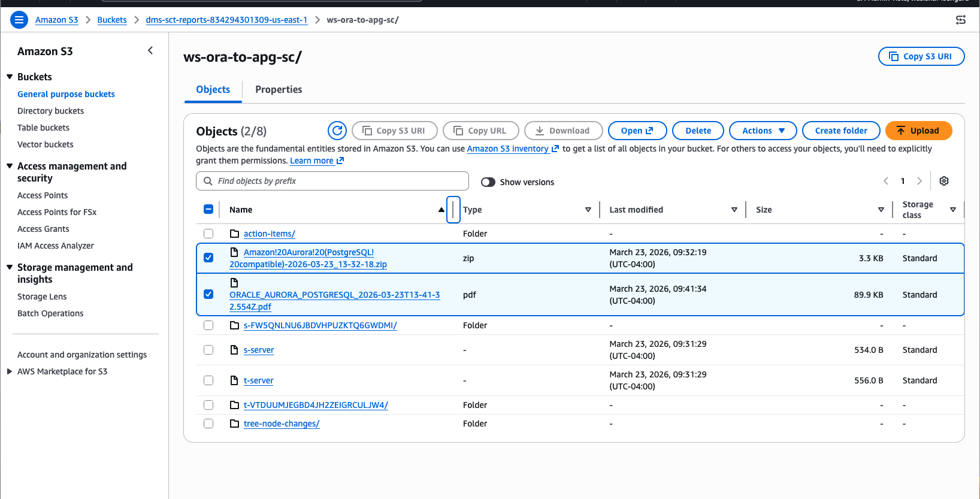This screenshot has height=499, width=980.
Task: Check the t-server row checkbox
Action: tap(208, 380)
